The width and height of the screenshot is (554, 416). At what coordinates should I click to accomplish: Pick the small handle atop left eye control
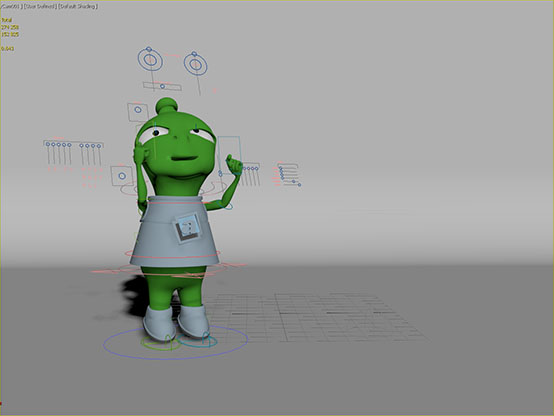pyautogui.click(x=149, y=49)
